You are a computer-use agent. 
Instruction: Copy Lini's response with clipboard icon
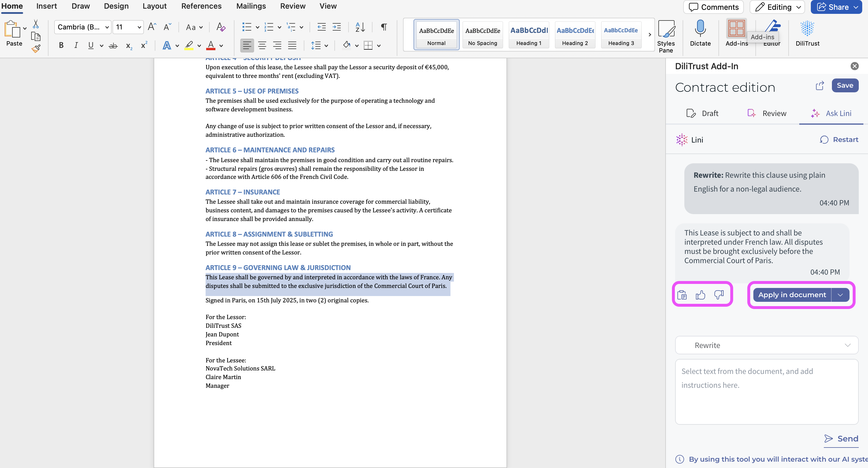(x=682, y=295)
